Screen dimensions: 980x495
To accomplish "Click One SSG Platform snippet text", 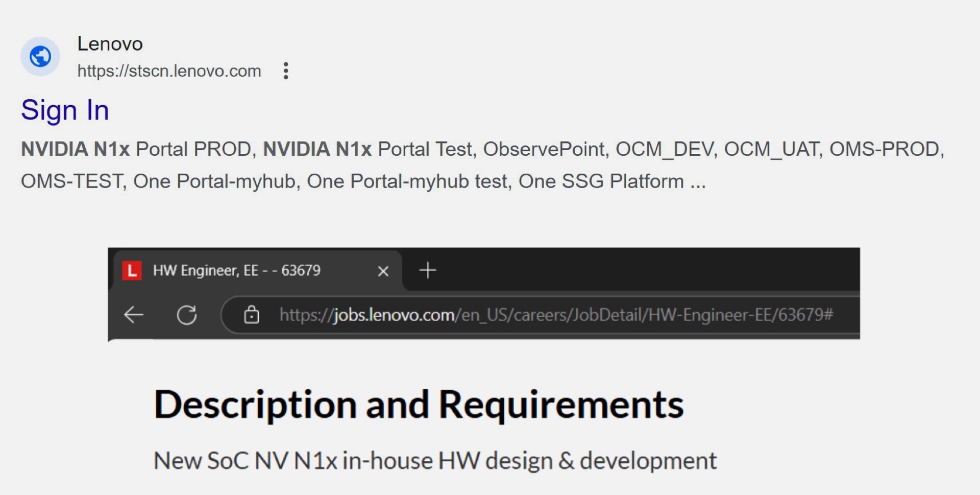I will (x=601, y=181).
